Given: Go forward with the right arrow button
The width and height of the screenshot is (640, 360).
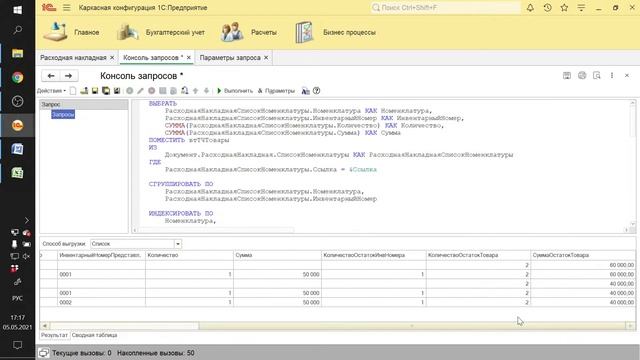Looking at the screenshot, I should click(69, 76).
